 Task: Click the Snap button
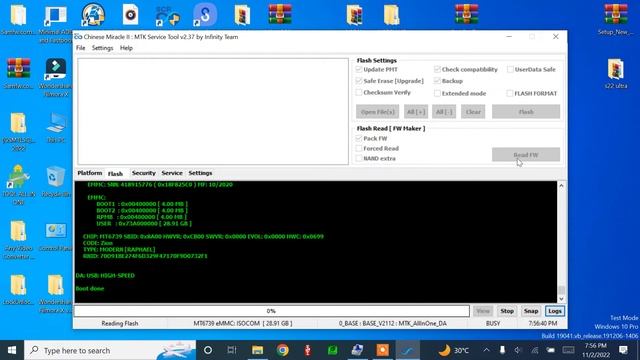tap(531, 311)
